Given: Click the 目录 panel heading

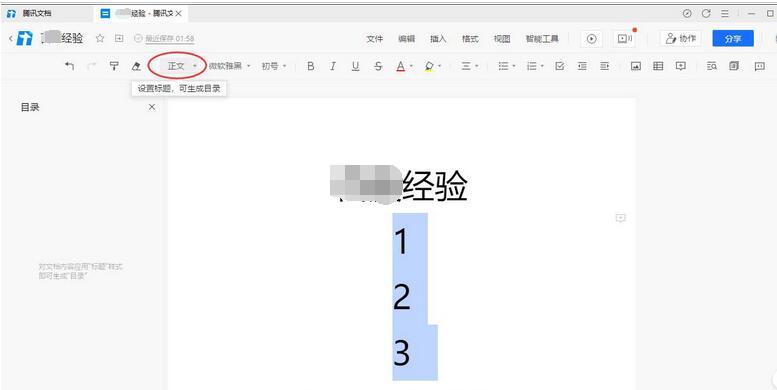Looking at the screenshot, I should coord(30,107).
